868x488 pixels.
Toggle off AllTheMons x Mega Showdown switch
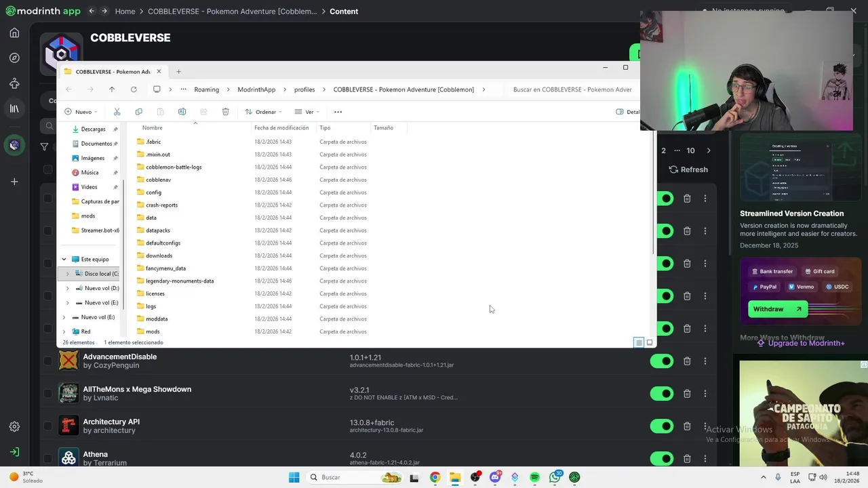click(662, 393)
